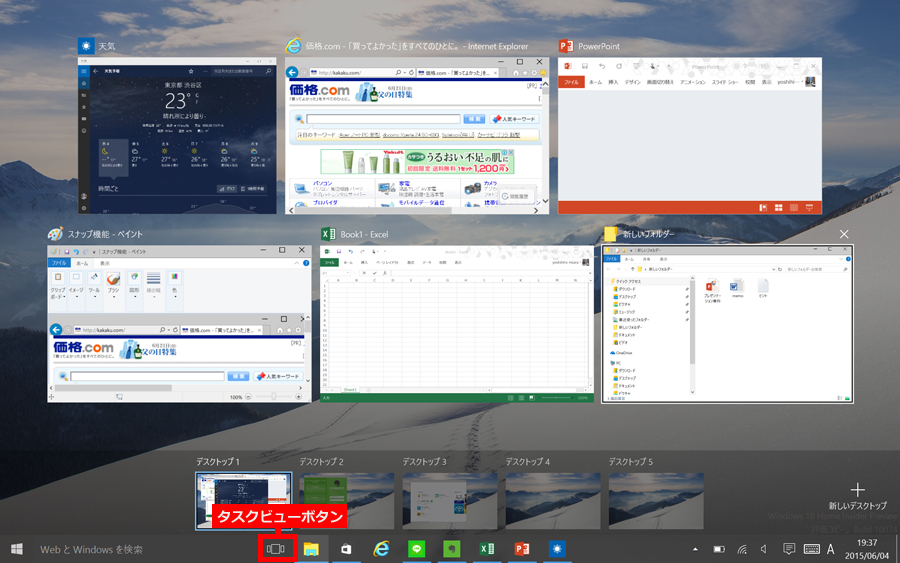Click the Evernote icon on the taskbar
The height and width of the screenshot is (563, 900).
pos(451,549)
